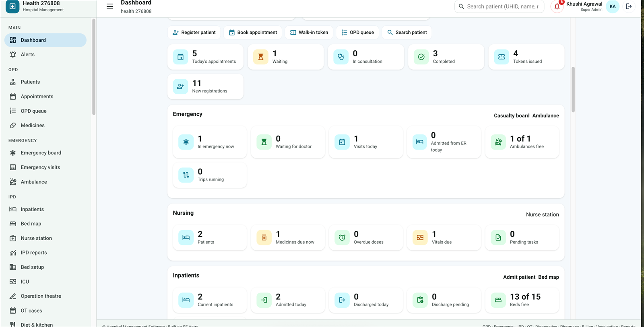
Task: Click the Health 276808 logo icon
Action: [12, 6]
